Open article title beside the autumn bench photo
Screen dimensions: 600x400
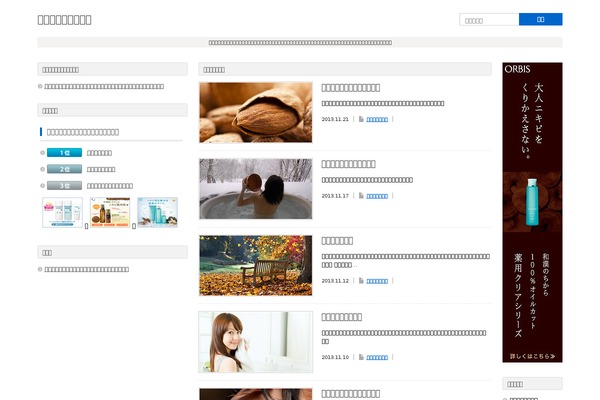click(337, 241)
